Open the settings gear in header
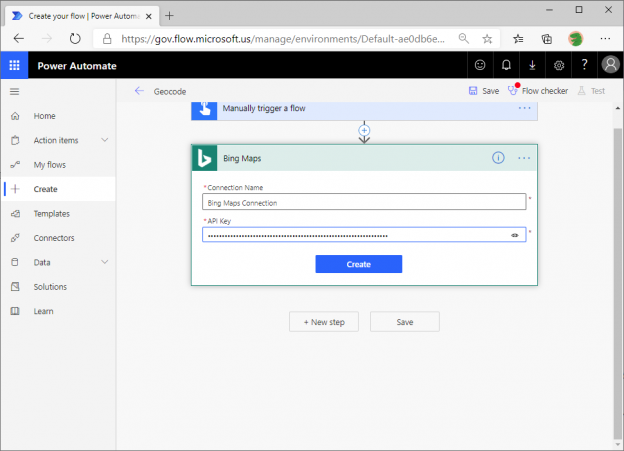 (x=558, y=66)
